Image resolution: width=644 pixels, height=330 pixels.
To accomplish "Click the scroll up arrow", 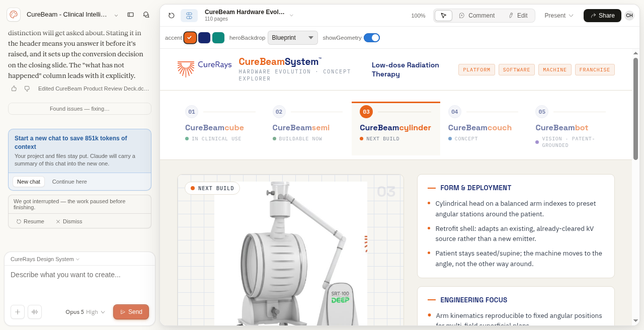I will point(635,53).
